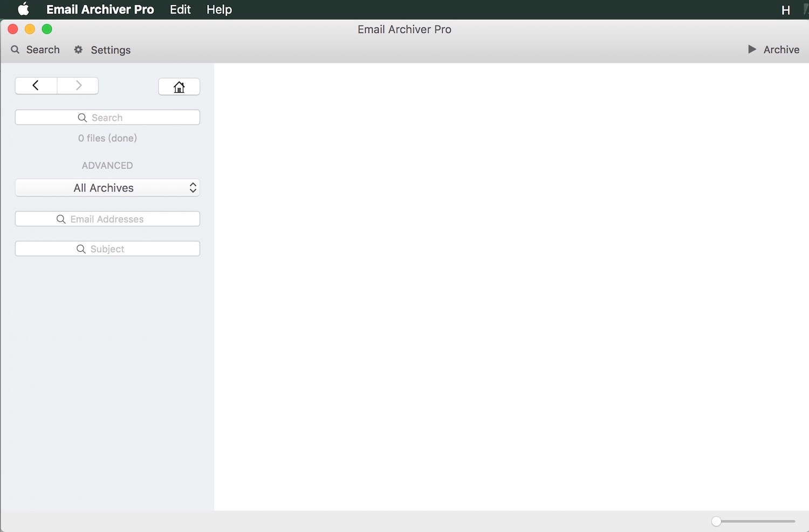This screenshot has height=532, width=809.
Task: Open Settings from the toolbar
Action: click(x=102, y=50)
